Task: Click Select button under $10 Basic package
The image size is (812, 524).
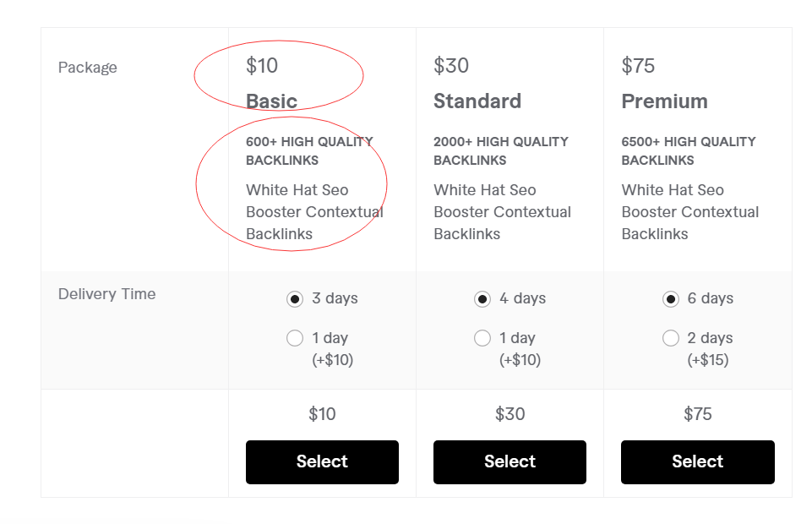Action: pos(322,461)
